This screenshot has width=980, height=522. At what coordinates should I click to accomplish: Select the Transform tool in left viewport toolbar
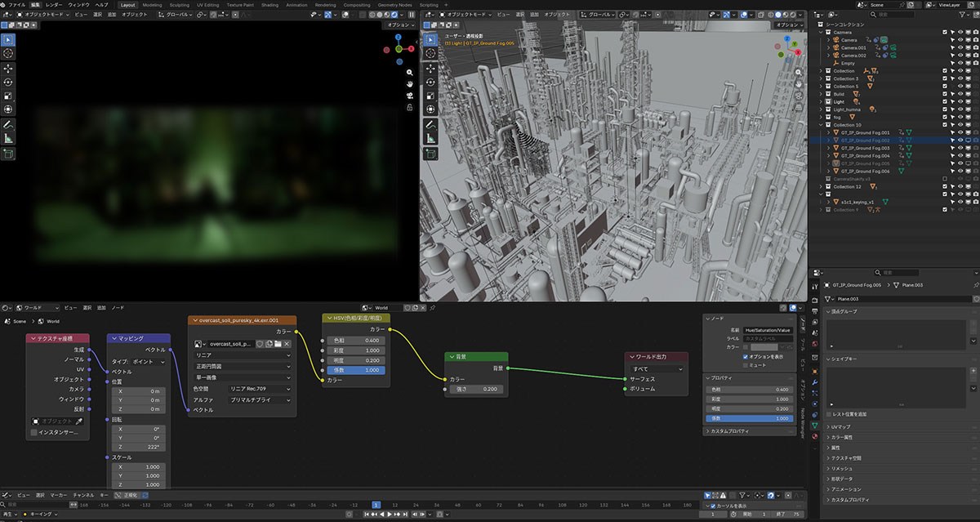(x=8, y=109)
